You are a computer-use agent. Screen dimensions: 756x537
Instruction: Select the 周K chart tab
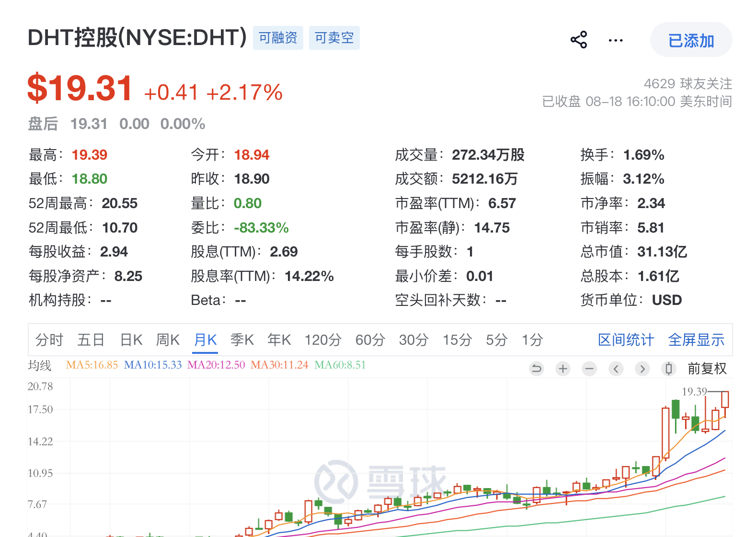pos(168,340)
